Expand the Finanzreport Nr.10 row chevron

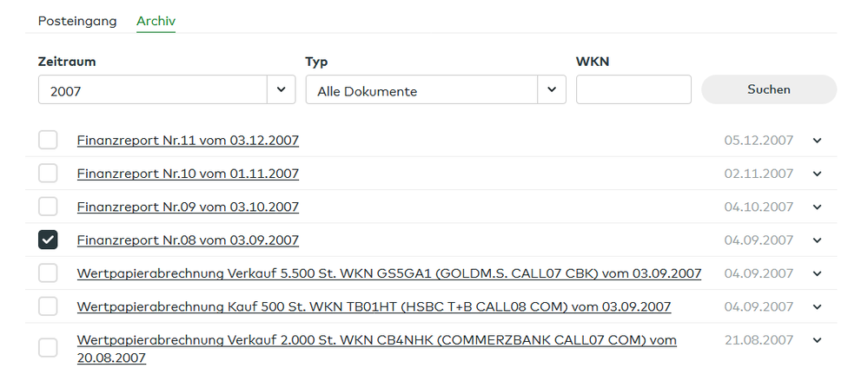click(817, 174)
